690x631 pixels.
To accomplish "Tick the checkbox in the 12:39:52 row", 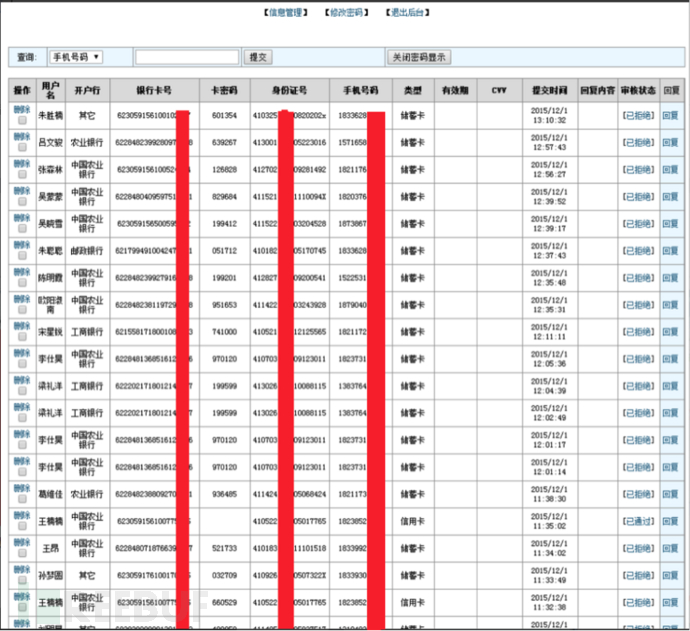I will click(x=22, y=202).
